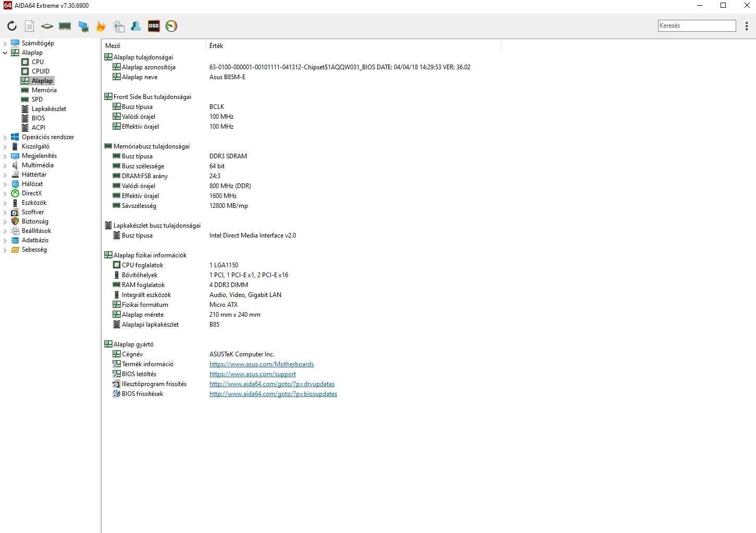Select the Fizikai formátum row
756x533 pixels.
(x=301, y=305)
